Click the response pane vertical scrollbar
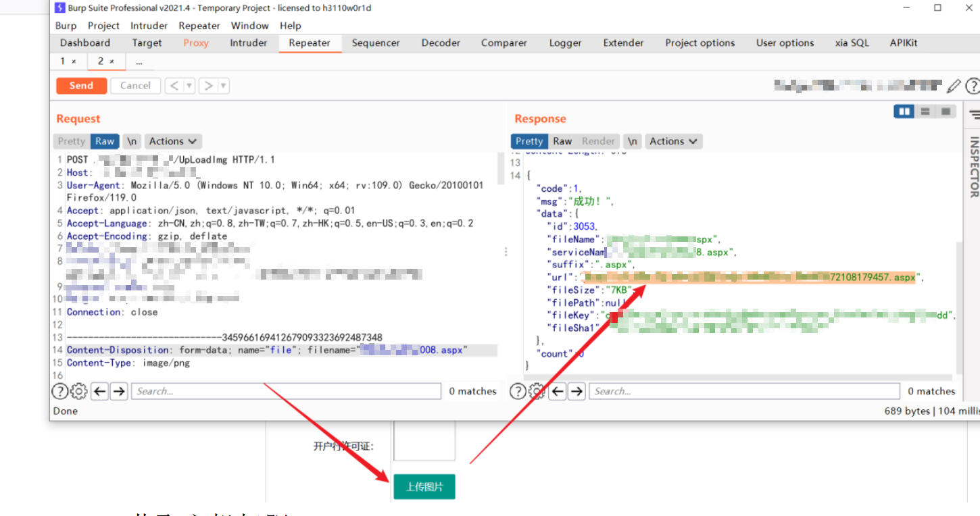The width and height of the screenshot is (980, 516). [x=960, y=304]
